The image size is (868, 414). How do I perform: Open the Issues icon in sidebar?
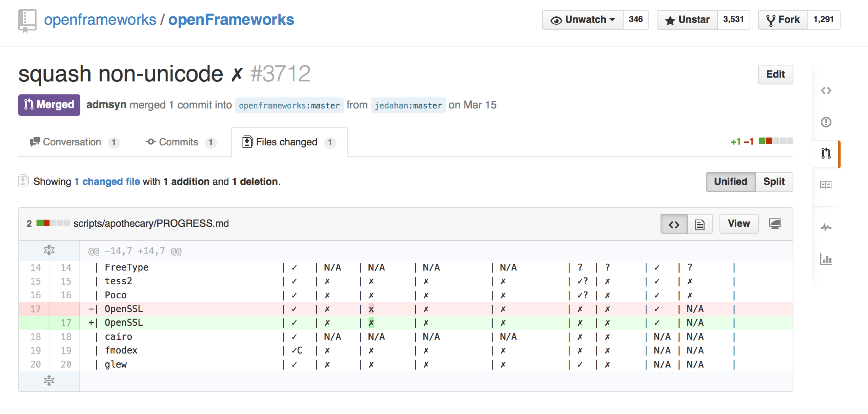826,122
